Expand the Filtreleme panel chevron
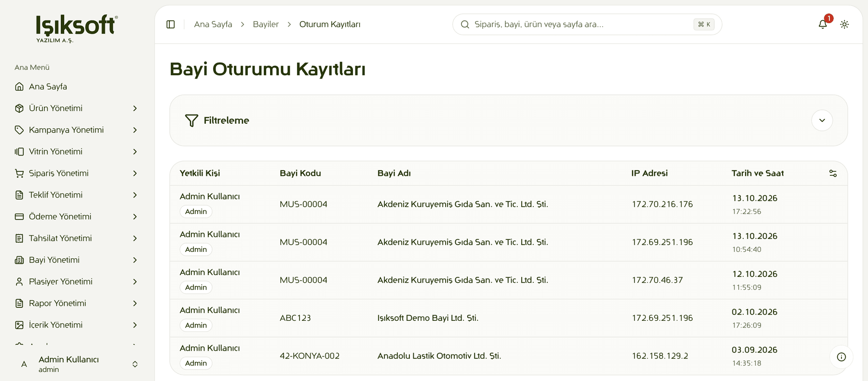Viewport: 868px width, 381px height. click(x=822, y=120)
